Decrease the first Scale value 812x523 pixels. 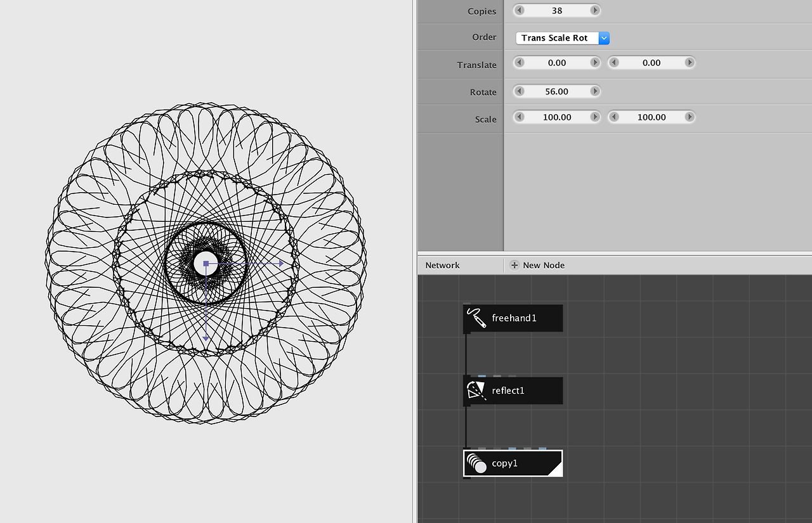(520, 117)
